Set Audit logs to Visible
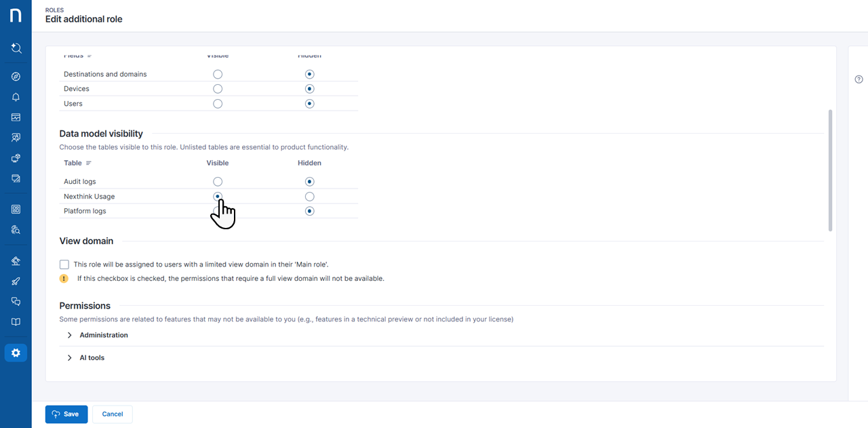 218,182
